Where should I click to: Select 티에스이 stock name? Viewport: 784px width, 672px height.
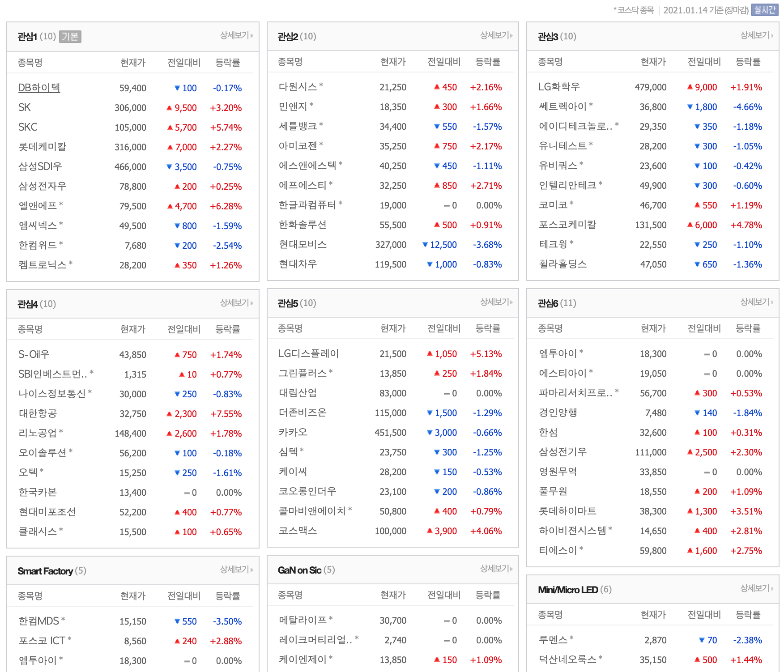558,550
